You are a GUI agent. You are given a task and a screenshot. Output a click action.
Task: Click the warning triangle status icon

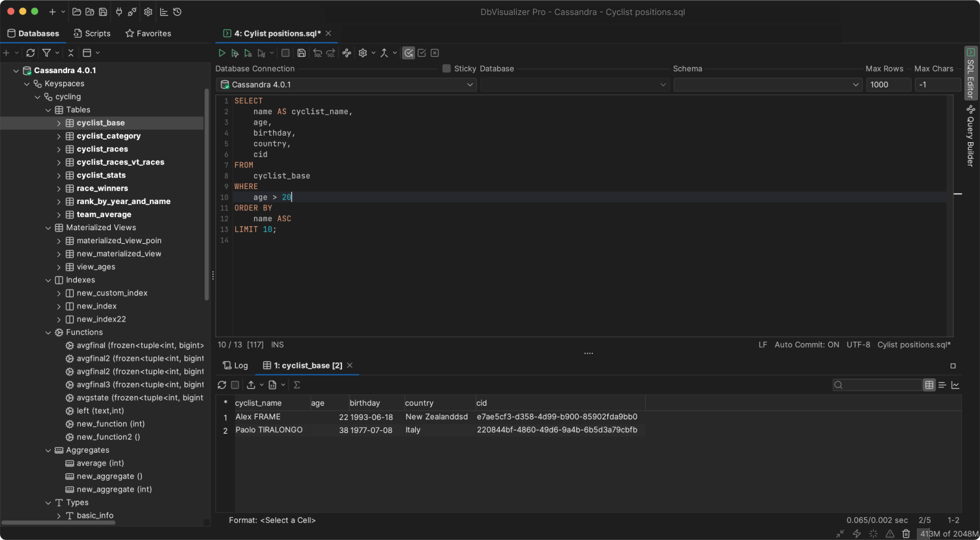(889, 533)
